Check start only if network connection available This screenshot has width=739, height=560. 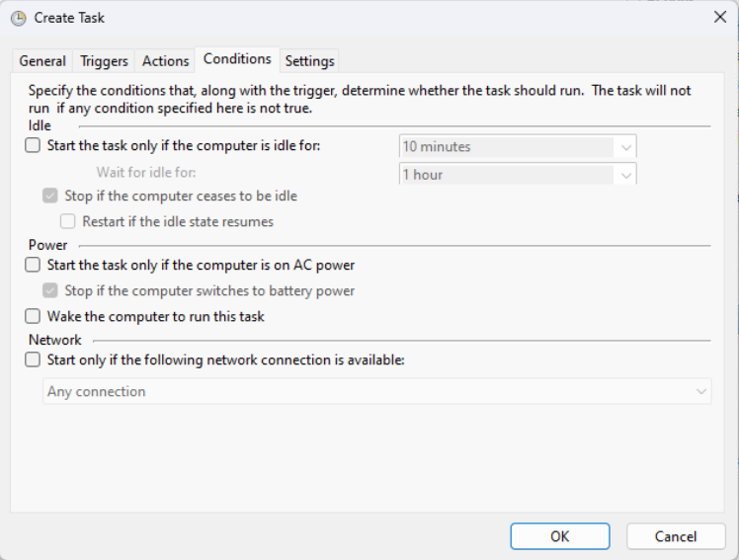point(34,360)
